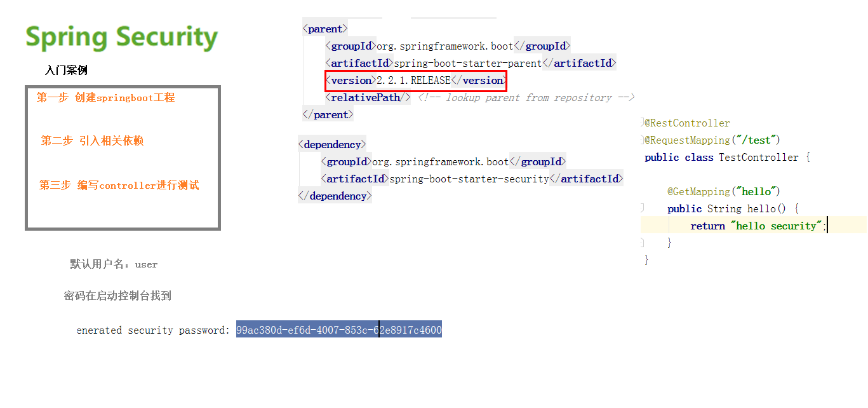The image size is (868, 408).
Task: Click spring-boot-starter-security artifactId line
Action: coord(472,179)
